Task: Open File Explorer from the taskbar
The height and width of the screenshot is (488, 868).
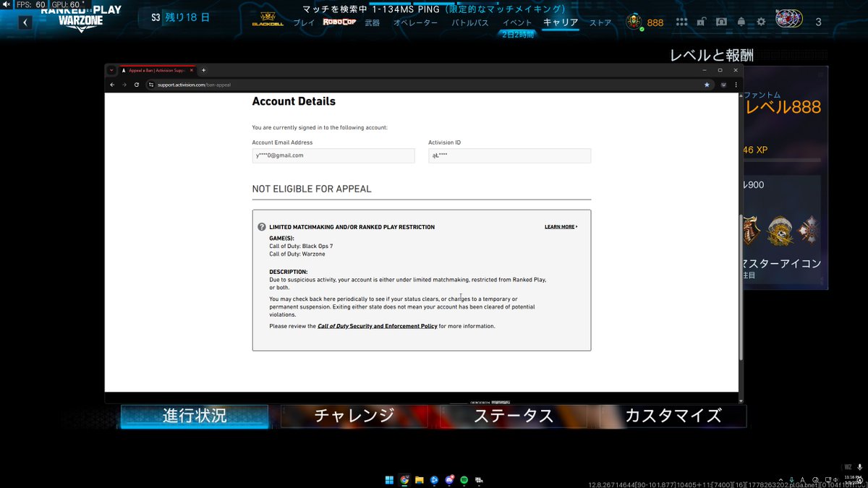Action: pos(420,480)
